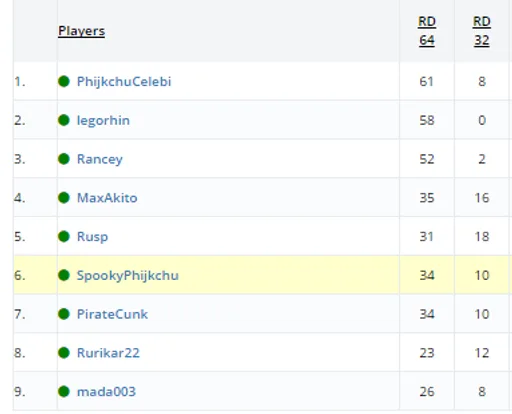Screen dimensions: 512x414
Task: View Rusp's player profile
Action: [92, 237]
